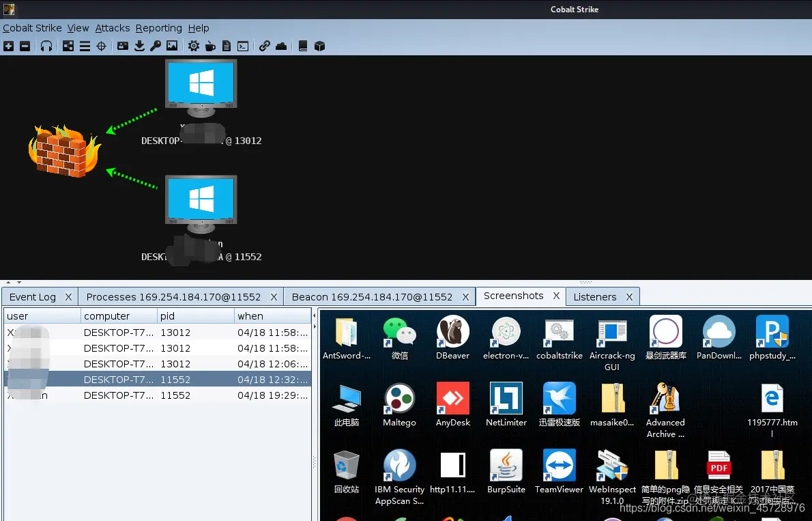
Task: Switch to Beacon 169.254.184.170@11552 tab
Action: [372, 297]
